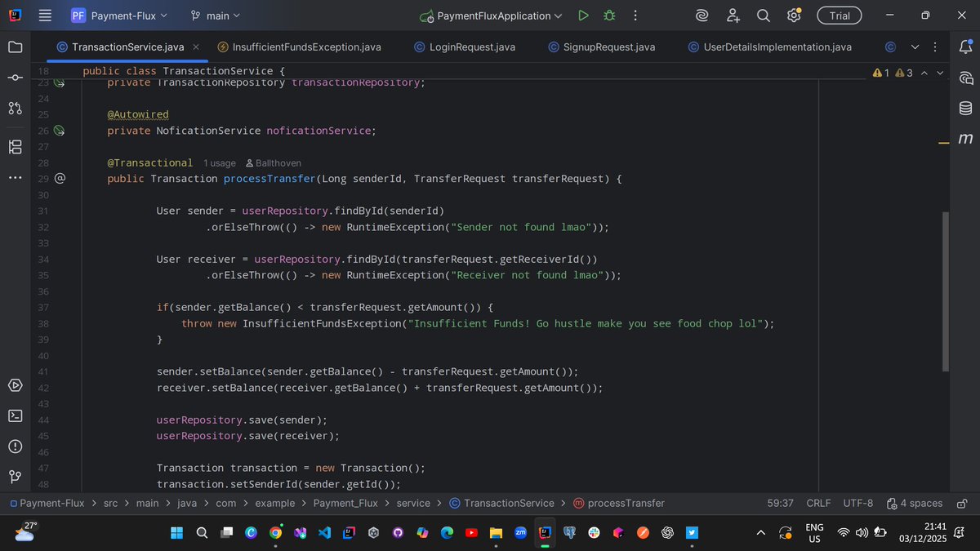The height and width of the screenshot is (551, 980).
Task: Click the Trial button
Action: click(840, 16)
